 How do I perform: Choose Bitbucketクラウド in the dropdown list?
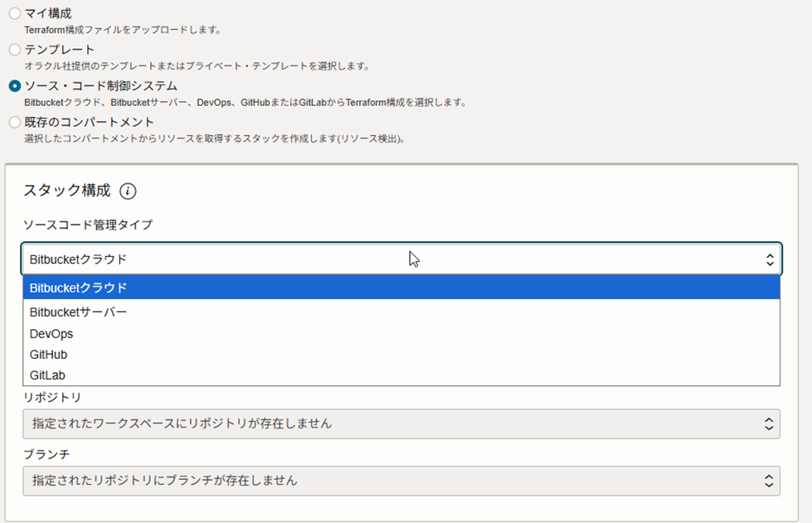(401, 288)
